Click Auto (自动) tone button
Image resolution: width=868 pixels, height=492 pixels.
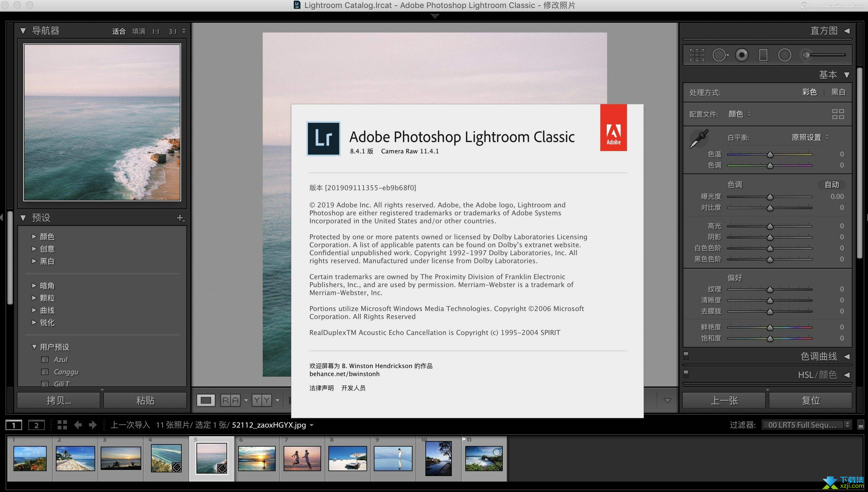point(831,185)
